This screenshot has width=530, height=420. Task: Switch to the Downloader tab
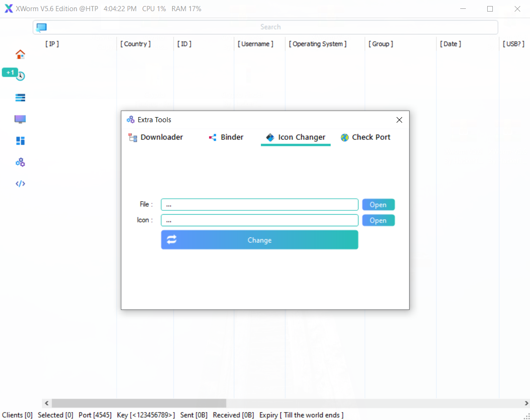coord(156,137)
